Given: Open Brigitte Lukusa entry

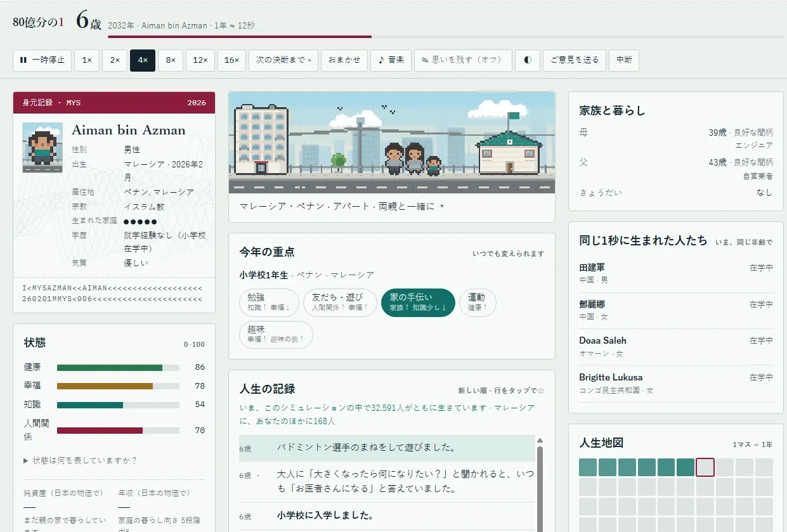Looking at the screenshot, I should click(676, 384).
